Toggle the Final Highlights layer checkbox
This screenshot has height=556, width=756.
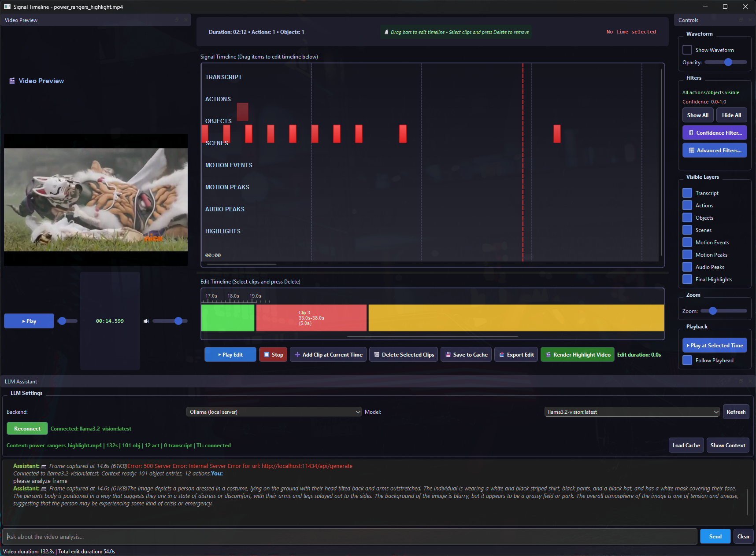point(687,279)
